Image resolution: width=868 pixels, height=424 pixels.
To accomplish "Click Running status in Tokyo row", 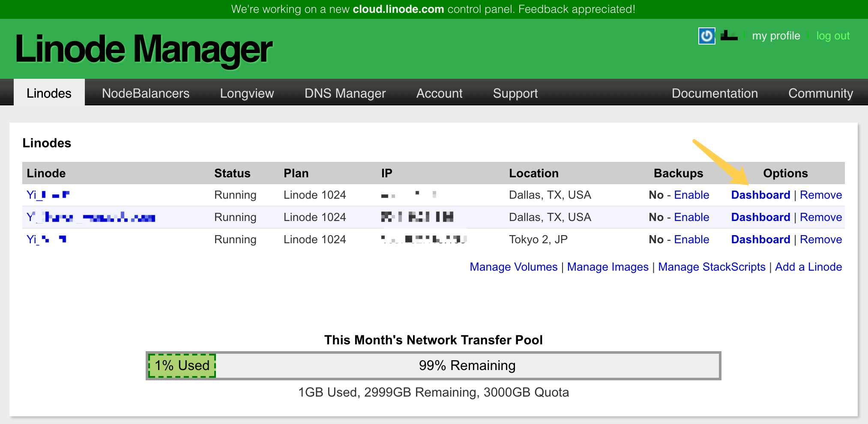I will tap(235, 239).
